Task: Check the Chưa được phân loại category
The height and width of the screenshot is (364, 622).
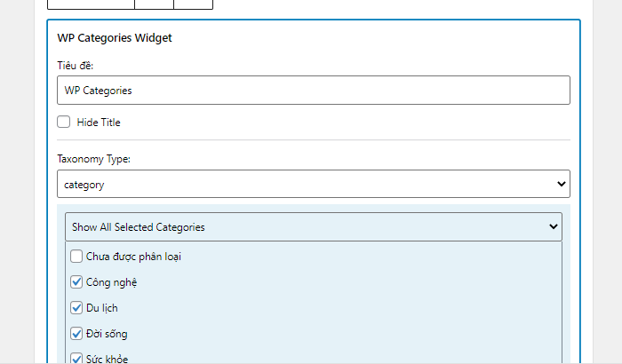Action: click(x=76, y=257)
